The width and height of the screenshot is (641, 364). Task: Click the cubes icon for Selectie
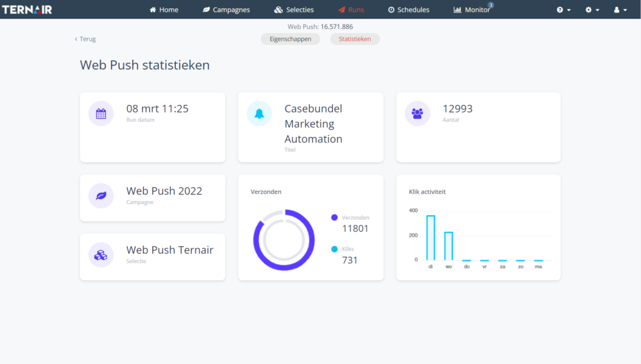(x=101, y=255)
